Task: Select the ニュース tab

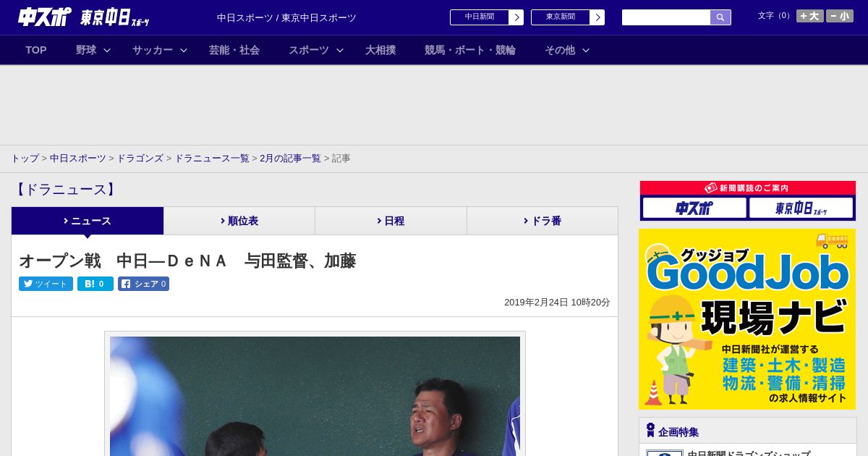Action: [88, 221]
